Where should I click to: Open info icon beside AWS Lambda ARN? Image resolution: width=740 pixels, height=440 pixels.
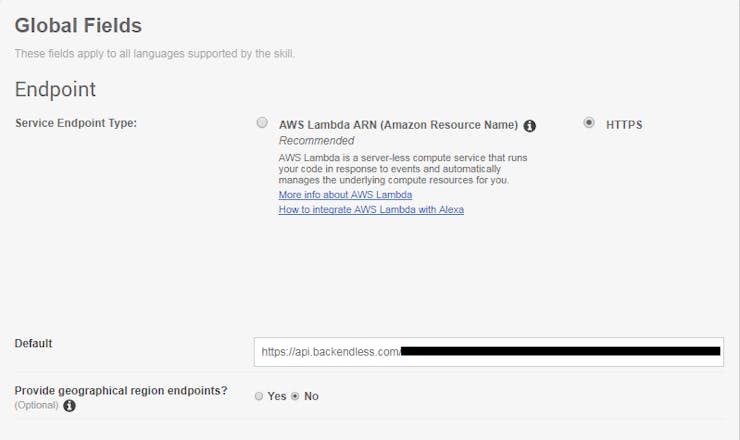[530, 126]
